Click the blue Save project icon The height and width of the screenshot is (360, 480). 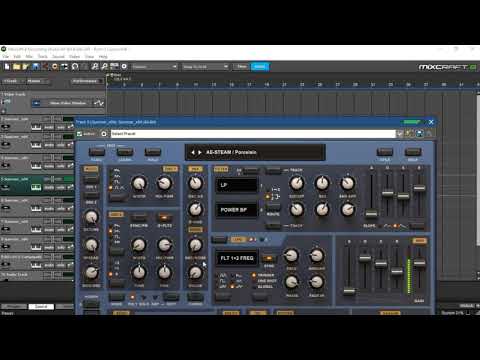coord(36,67)
